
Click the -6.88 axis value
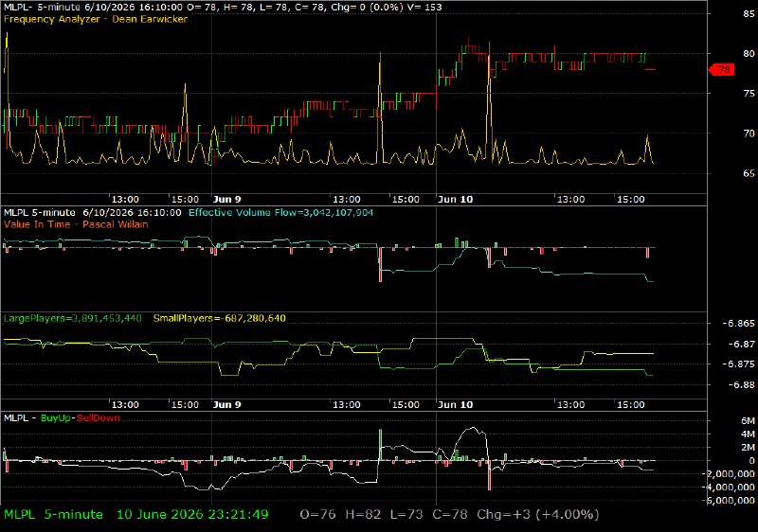tap(741, 384)
